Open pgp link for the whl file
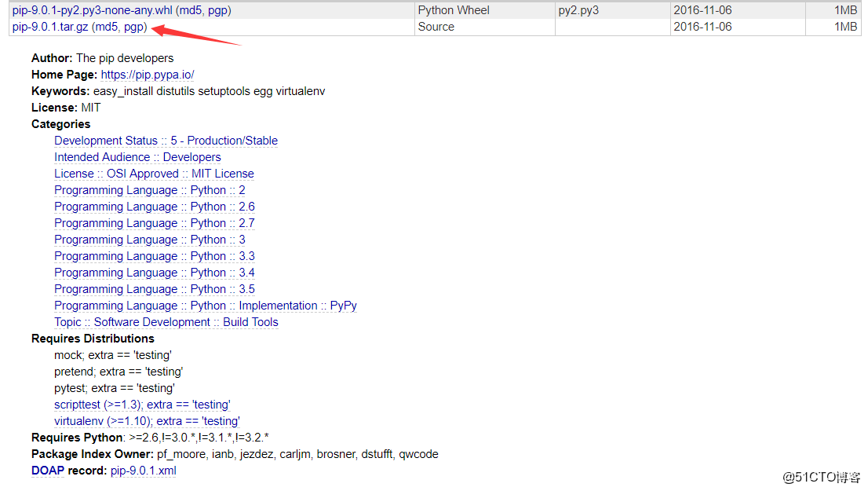868x491 pixels. tap(217, 10)
